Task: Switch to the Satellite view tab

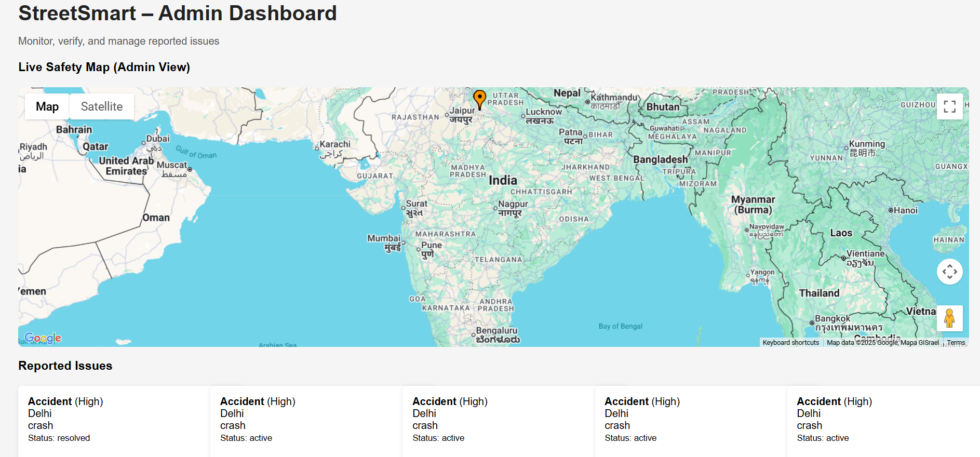Action: (102, 106)
